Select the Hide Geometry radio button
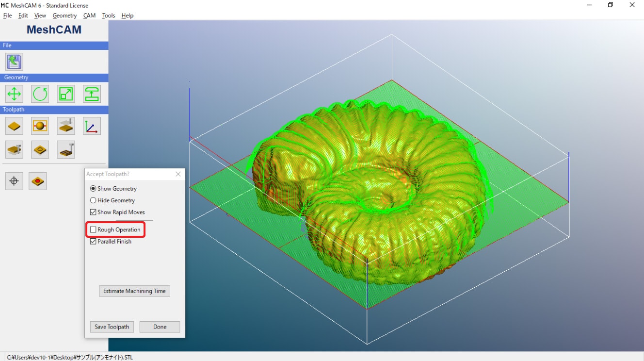The height and width of the screenshot is (361, 644). point(93,200)
